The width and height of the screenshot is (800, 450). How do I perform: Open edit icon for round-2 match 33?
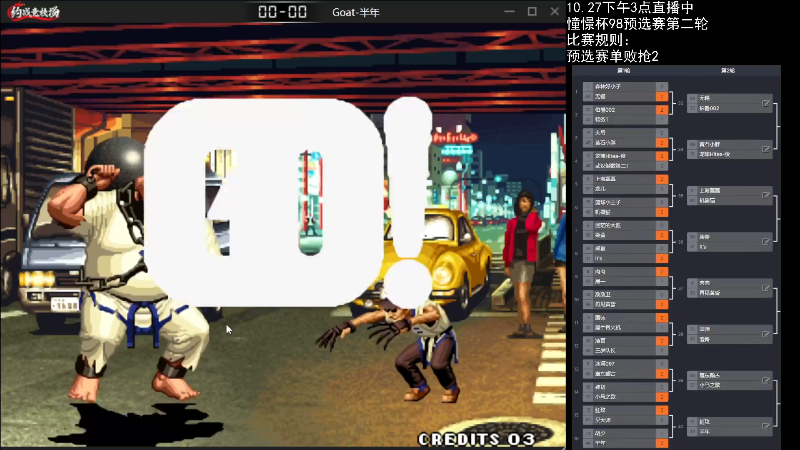[x=766, y=103]
